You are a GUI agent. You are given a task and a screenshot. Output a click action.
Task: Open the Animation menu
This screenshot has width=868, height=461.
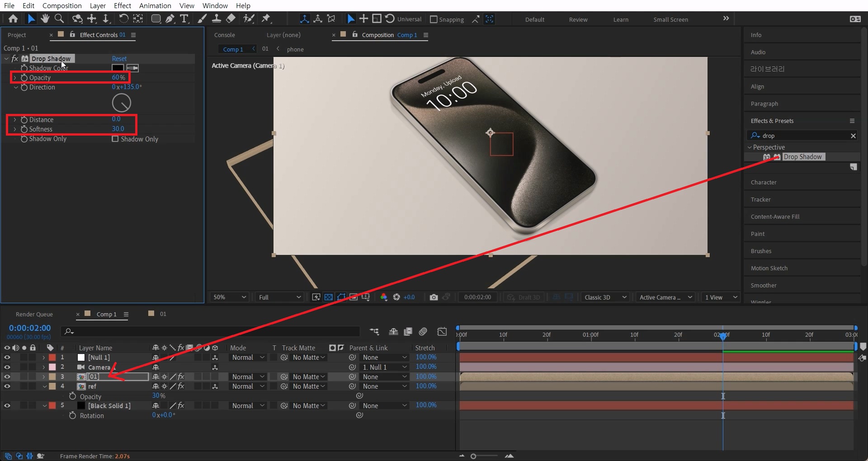coord(155,5)
